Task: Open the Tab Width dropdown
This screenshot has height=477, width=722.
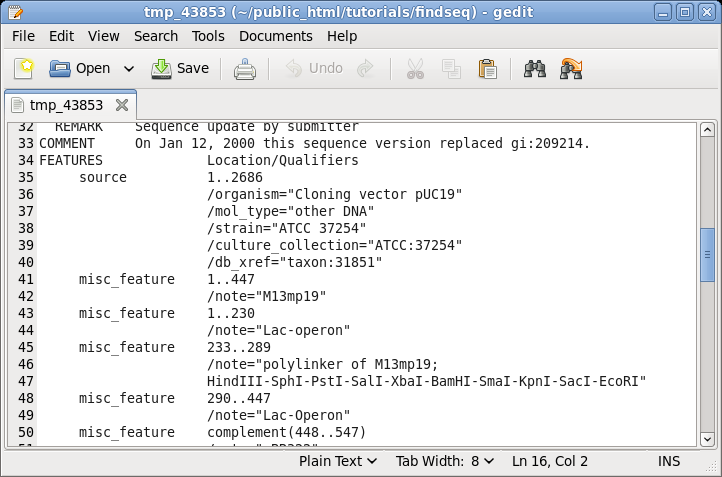Action: tap(445, 461)
